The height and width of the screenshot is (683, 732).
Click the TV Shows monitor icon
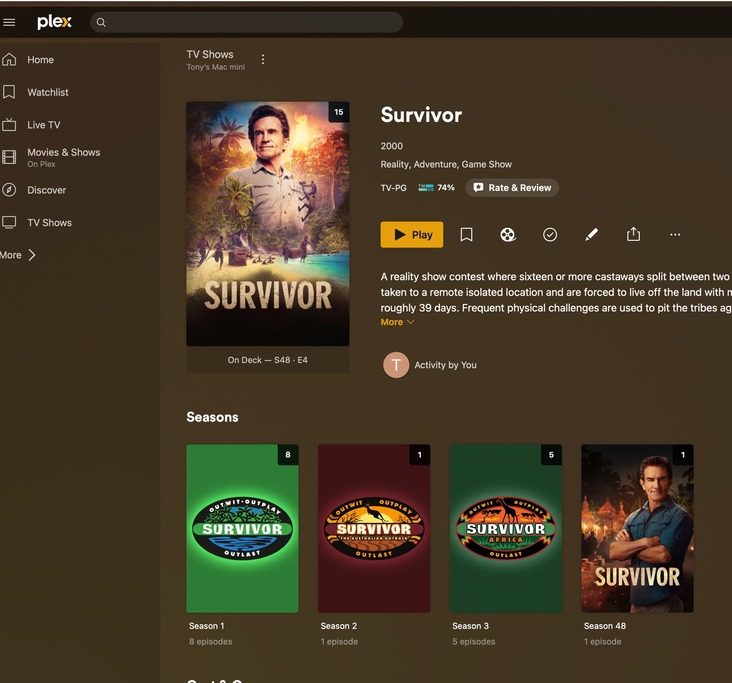click(x=9, y=223)
